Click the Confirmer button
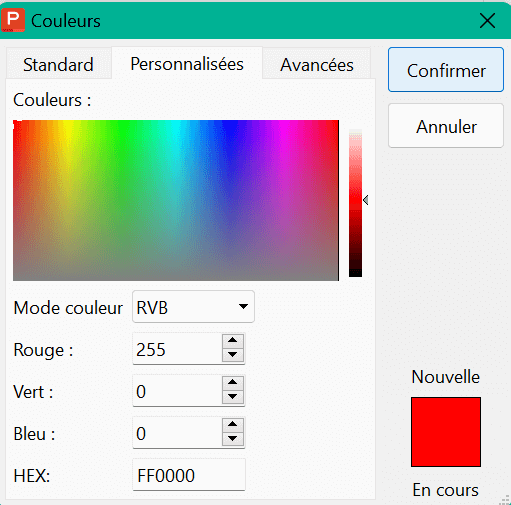511x505 pixels. point(446,70)
